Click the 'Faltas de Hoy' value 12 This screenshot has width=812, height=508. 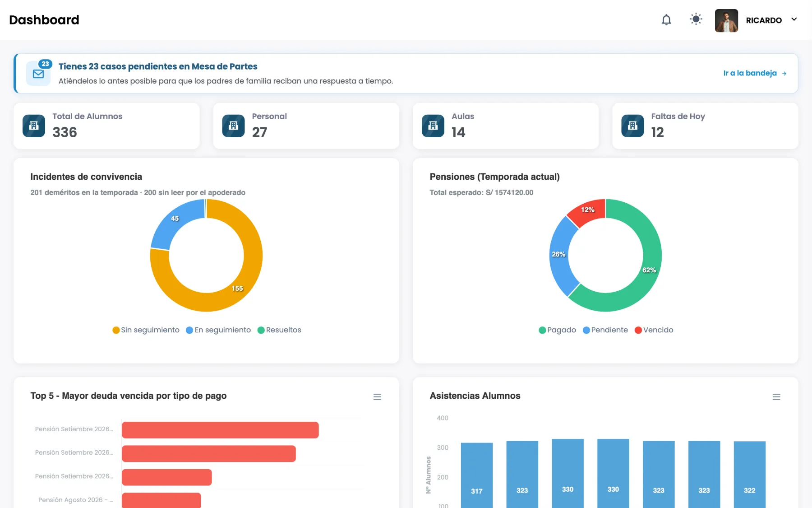657,132
